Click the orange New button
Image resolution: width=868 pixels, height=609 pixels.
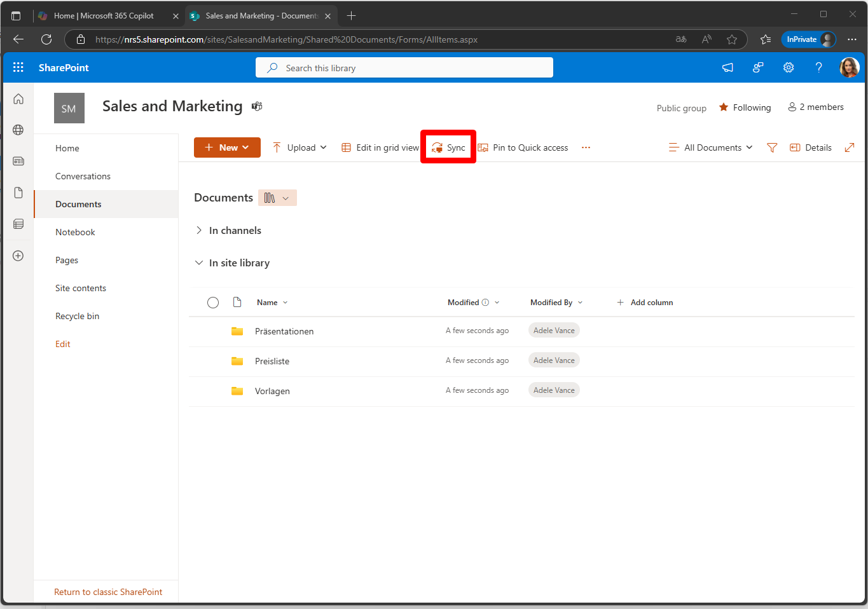click(227, 147)
